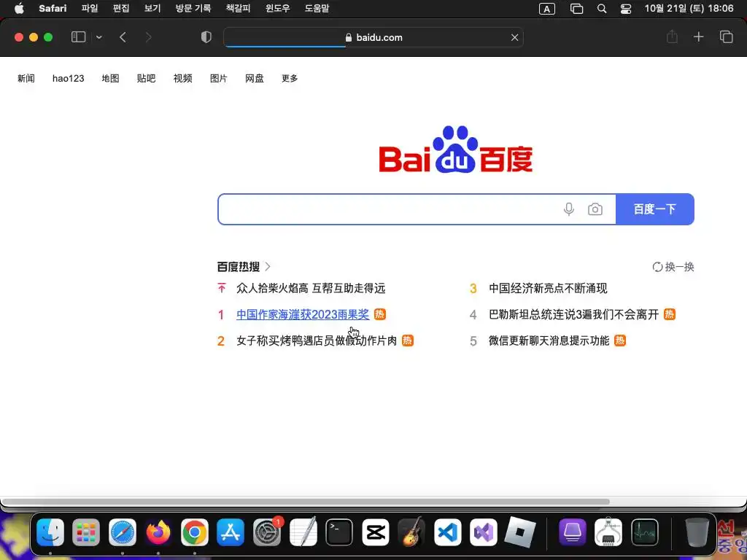747x560 pixels.
Task: Open Terminal from the Dock
Action: (x=339, y=532)
